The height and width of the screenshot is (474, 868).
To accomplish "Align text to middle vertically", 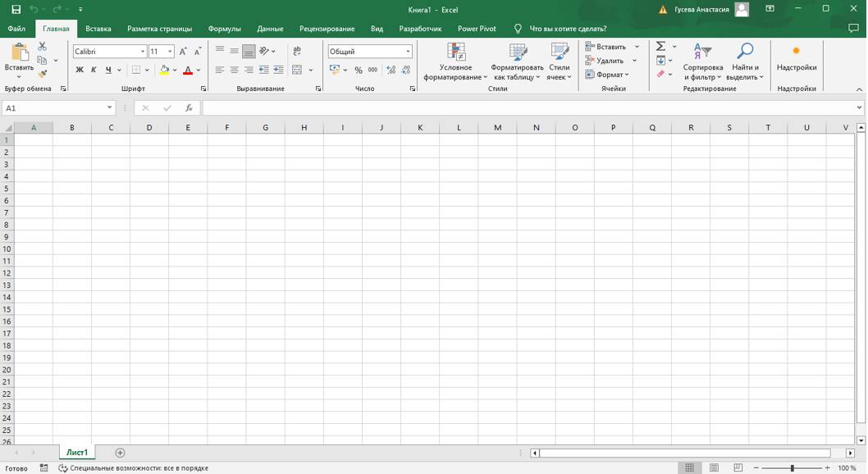I will pyautogui.click(x=234, y=51).
